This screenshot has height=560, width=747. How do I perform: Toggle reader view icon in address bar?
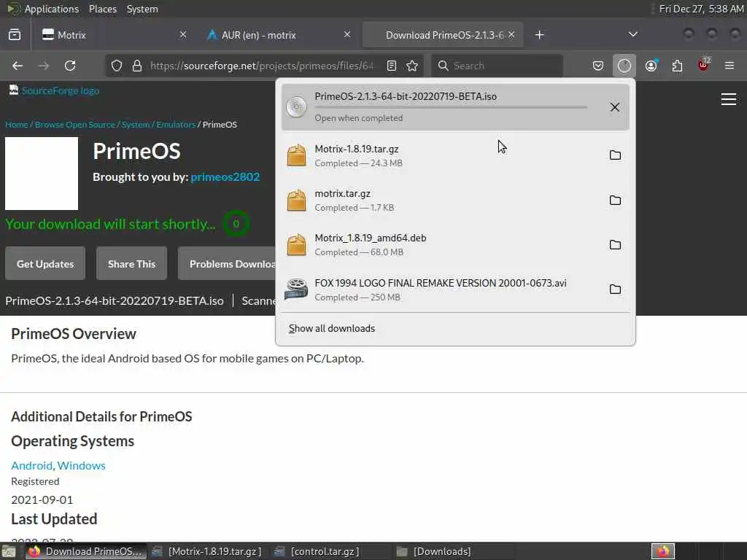[x=392, y=66]
